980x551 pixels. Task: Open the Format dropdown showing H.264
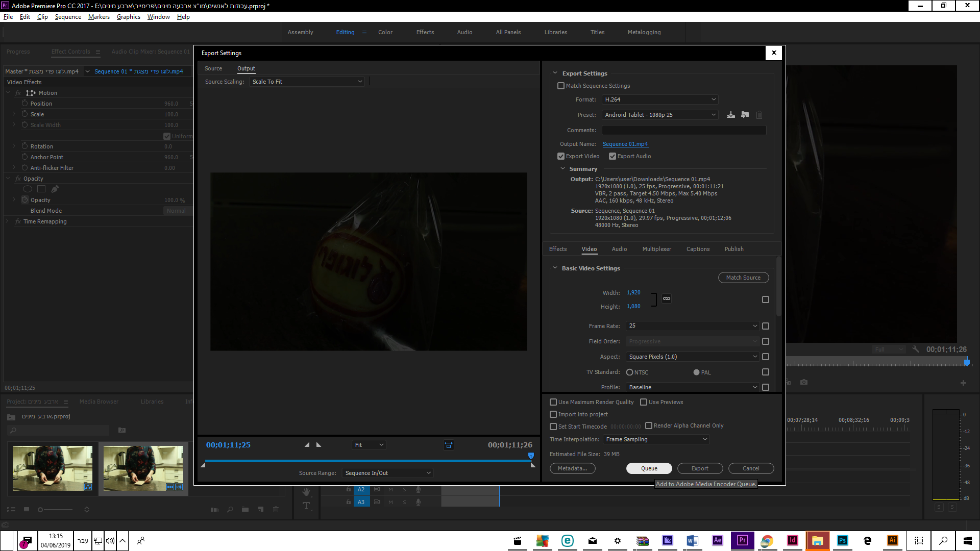[x=659, y=99]
